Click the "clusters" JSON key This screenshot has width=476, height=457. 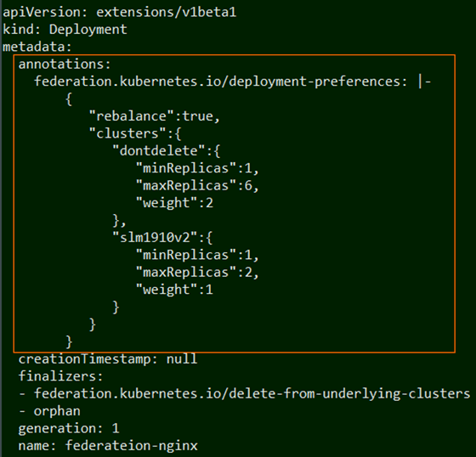pyautogui.click(x=128, y=133)
